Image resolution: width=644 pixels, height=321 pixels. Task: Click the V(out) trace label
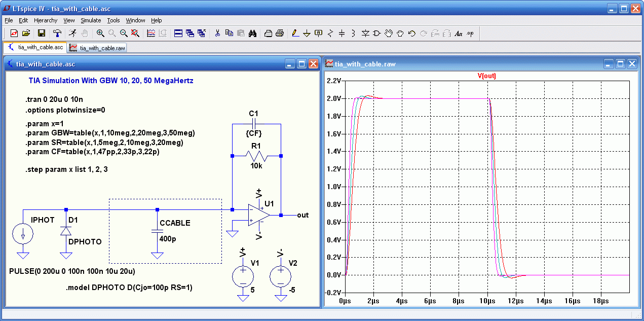(486, 76)
